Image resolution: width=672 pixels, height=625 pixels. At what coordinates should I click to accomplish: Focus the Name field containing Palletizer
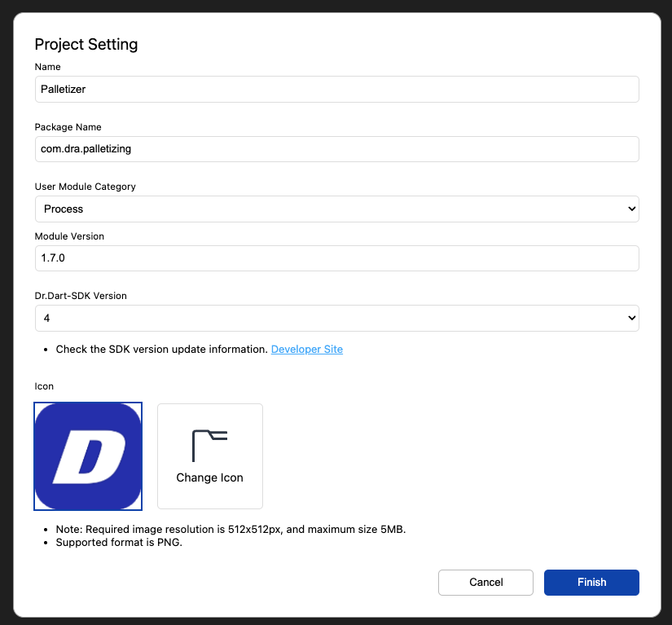pos(336,90)
